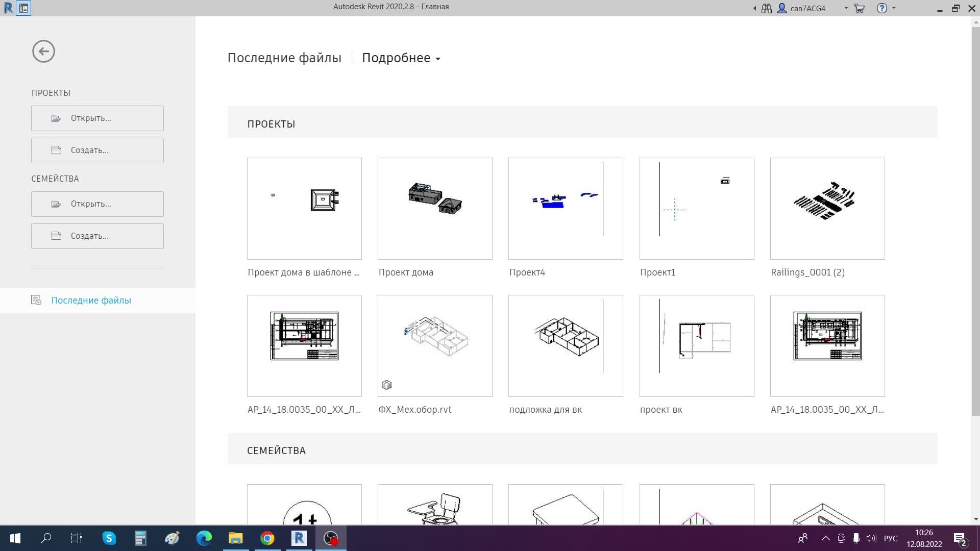Open the notification center icon
This screenshot has height=551, width=980.
(x=960, y=539)
